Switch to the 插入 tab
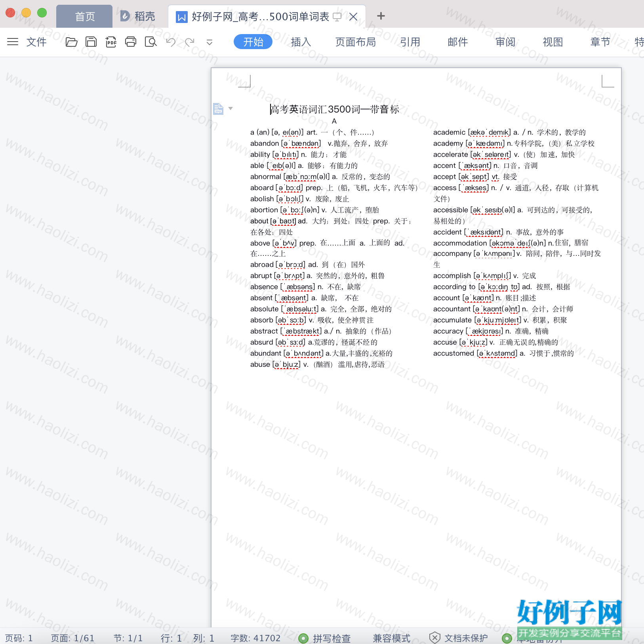 301,42
